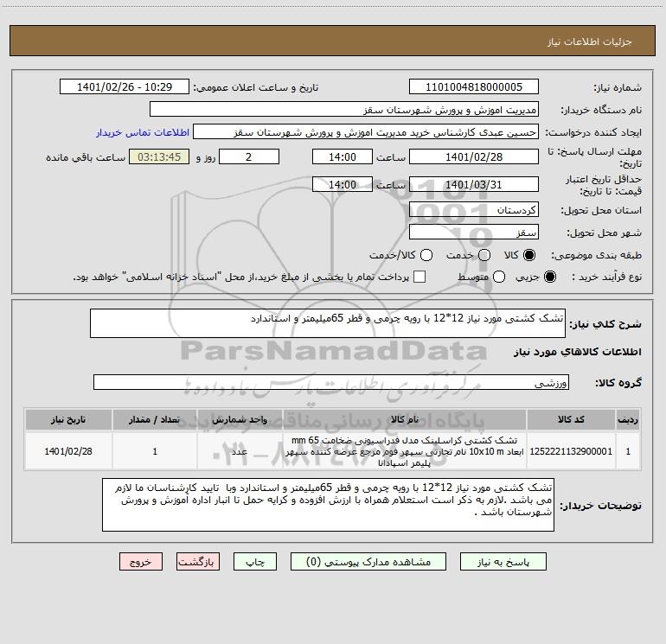Click the need date cell 1401/02/28
This screenshot has width=666, height=644.
tap(68, 451)
